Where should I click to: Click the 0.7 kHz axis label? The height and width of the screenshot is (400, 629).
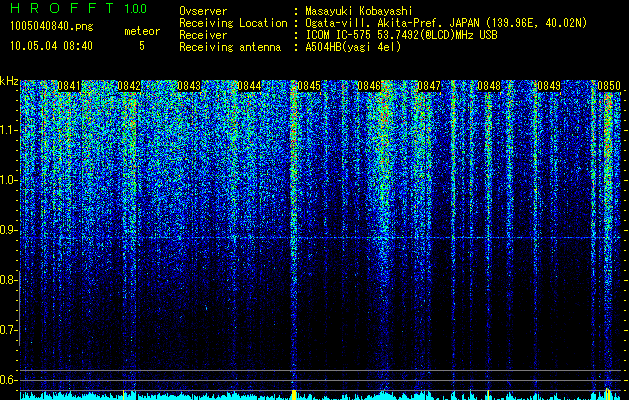tap(8, 330)
